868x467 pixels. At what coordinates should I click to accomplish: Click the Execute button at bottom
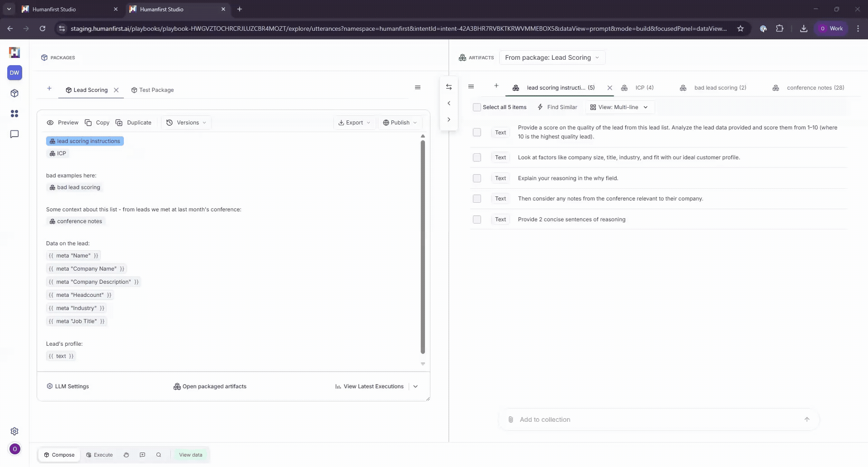99,455
